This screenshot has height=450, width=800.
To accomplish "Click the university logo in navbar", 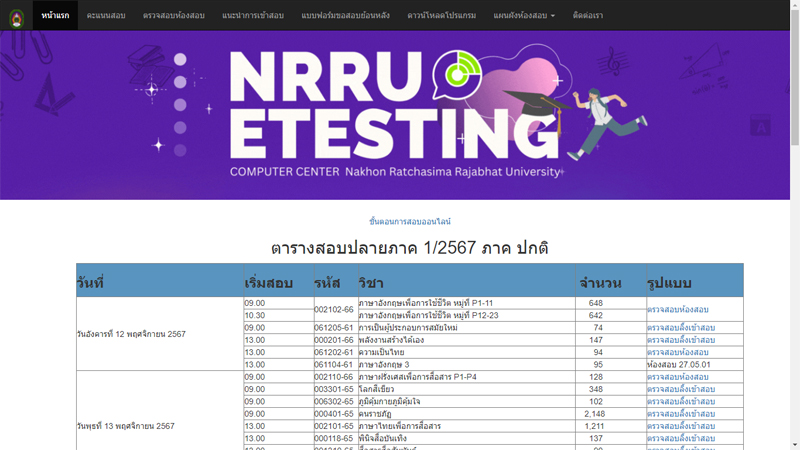I will pos(16,16).
